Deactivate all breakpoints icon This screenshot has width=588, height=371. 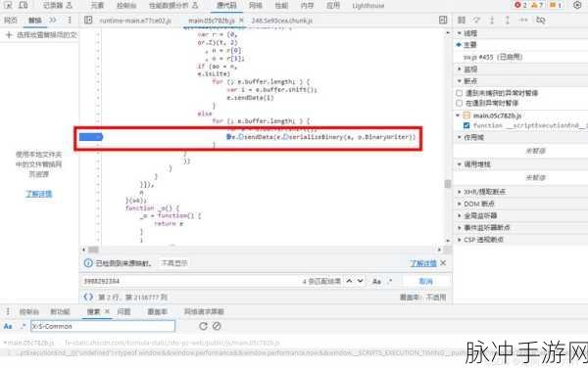[540, 20]
